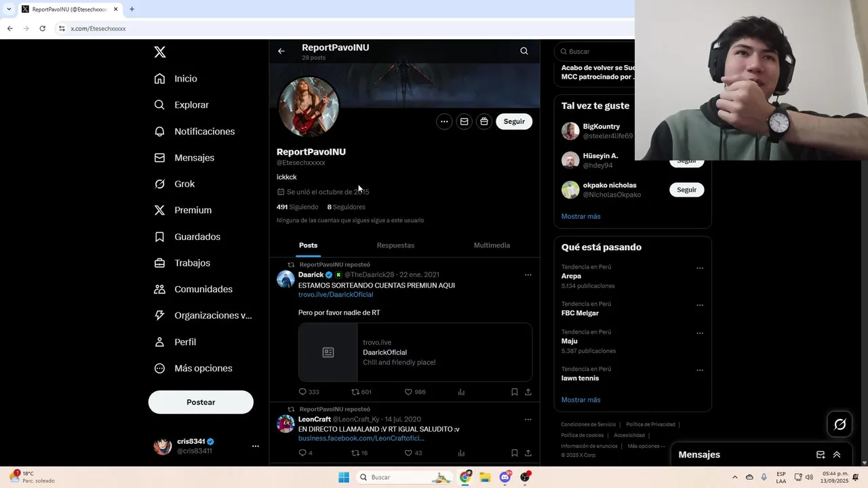Open Perfil in sidebar
868x488 pixels.
[x=175, y=342]
